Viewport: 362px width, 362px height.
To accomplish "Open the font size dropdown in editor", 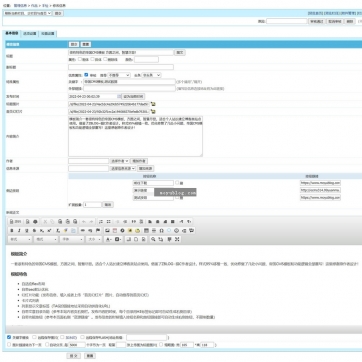I will point(94,239).
